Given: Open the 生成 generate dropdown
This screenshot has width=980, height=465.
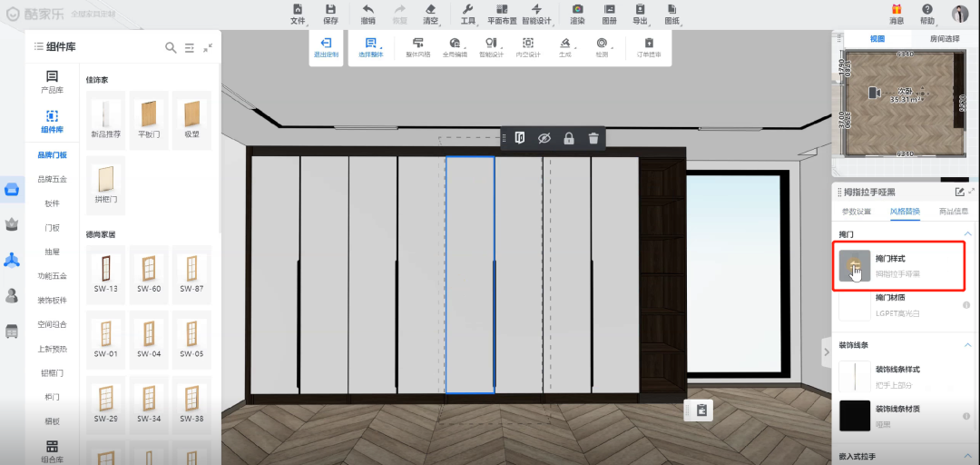Looking at the screenshot, I should pos(565,47).
